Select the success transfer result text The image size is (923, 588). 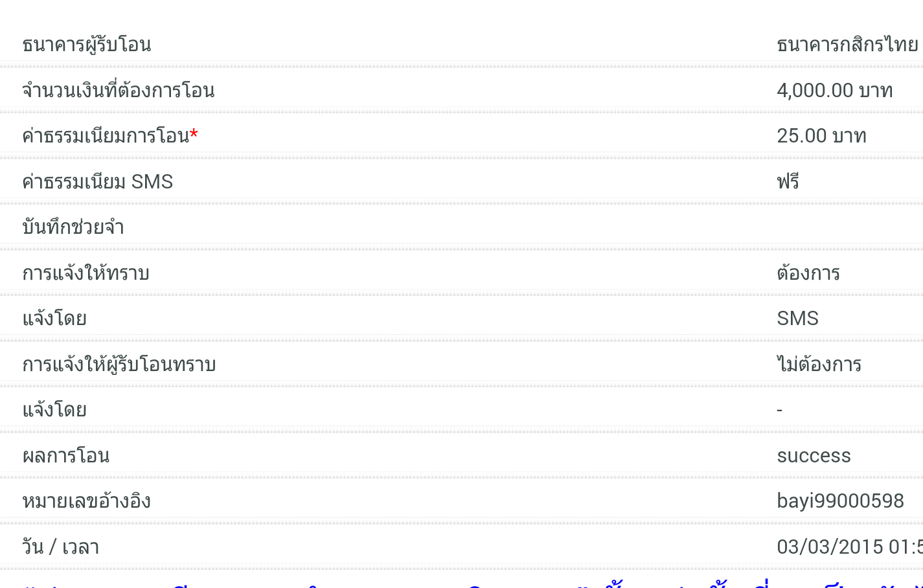(x=814, y=456)
